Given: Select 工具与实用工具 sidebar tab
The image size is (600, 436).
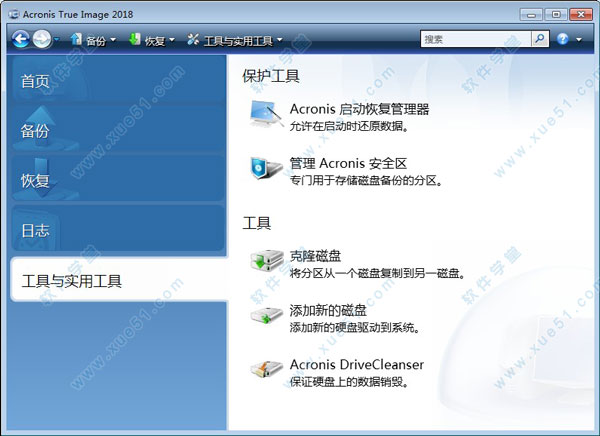Looking at the screenshot, I should pos(119,280).
